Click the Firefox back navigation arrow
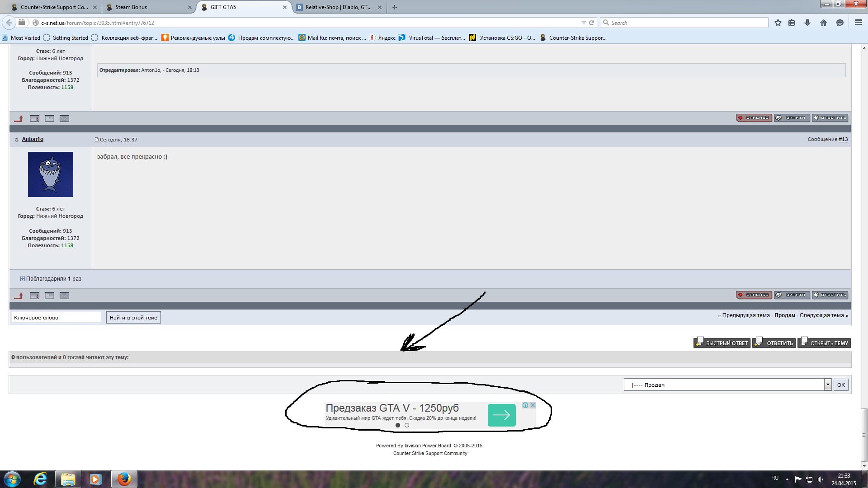 tap(9, 23)
